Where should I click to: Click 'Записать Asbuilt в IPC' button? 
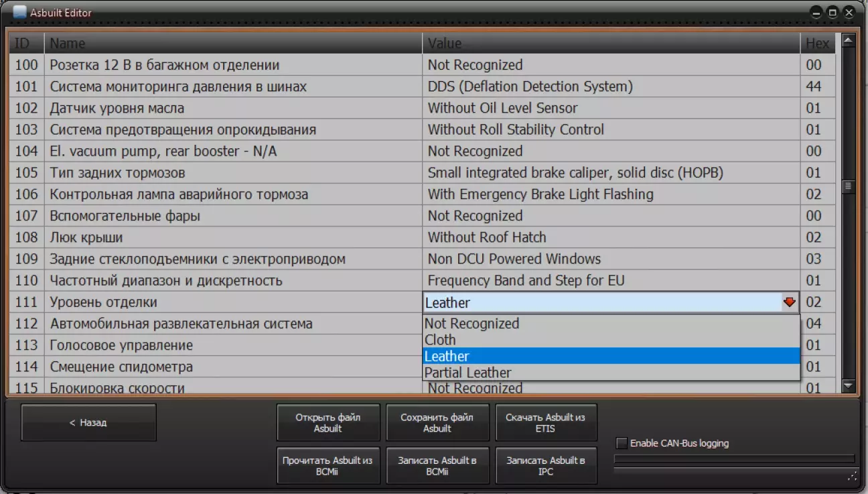coord(545,466)
